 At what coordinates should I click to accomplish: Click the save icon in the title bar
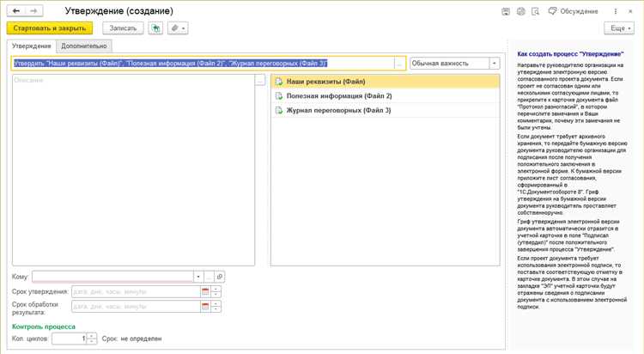point(506,11)
